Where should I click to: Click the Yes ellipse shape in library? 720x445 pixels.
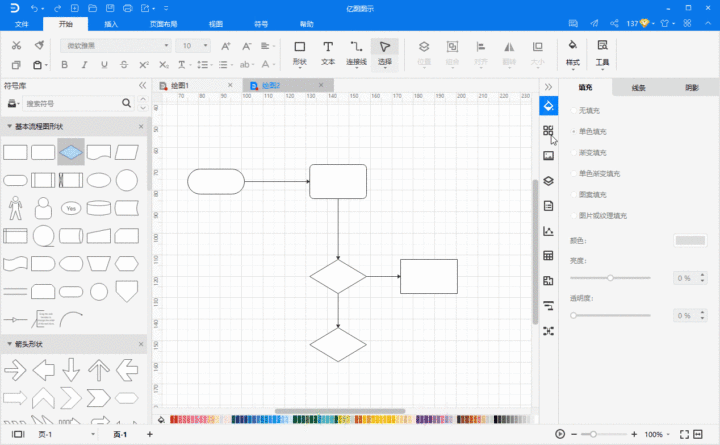(71, 208)
